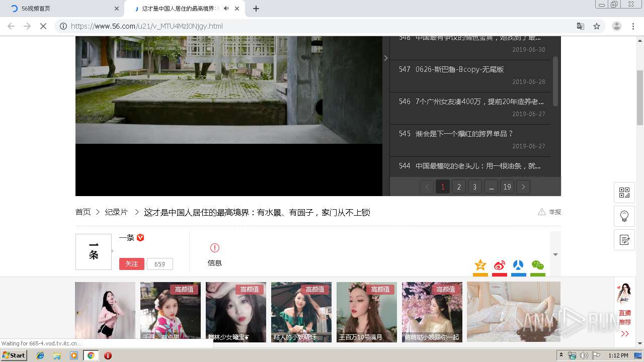Go to previous playlist page arrow

[427, 187]
